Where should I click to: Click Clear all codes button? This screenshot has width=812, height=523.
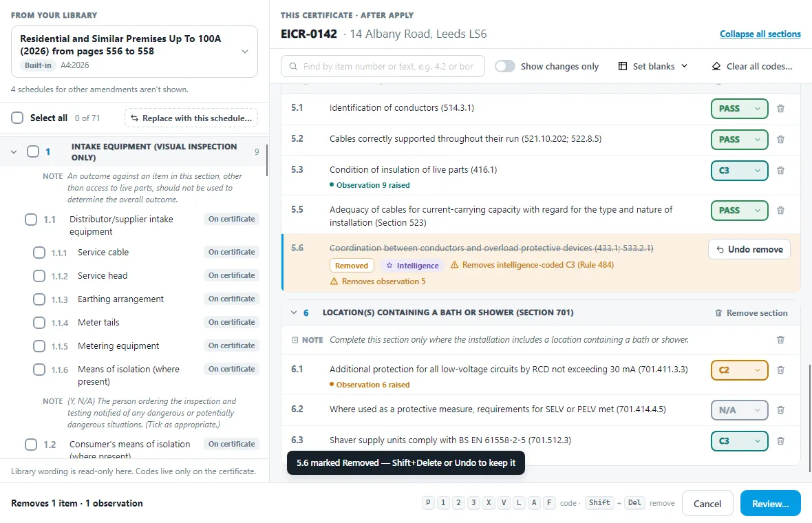coord(752,66)
